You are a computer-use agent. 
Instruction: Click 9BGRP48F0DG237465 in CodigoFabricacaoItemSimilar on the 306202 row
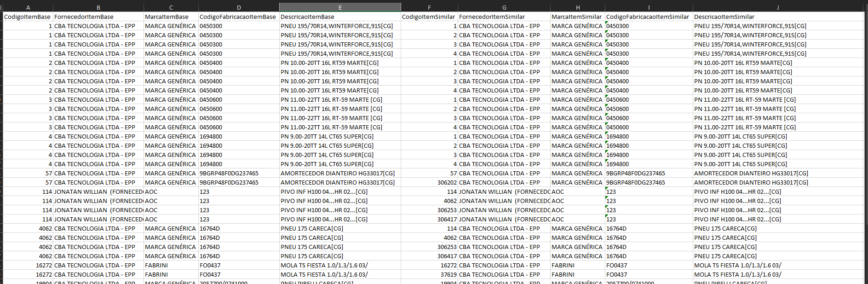[649, 182]
